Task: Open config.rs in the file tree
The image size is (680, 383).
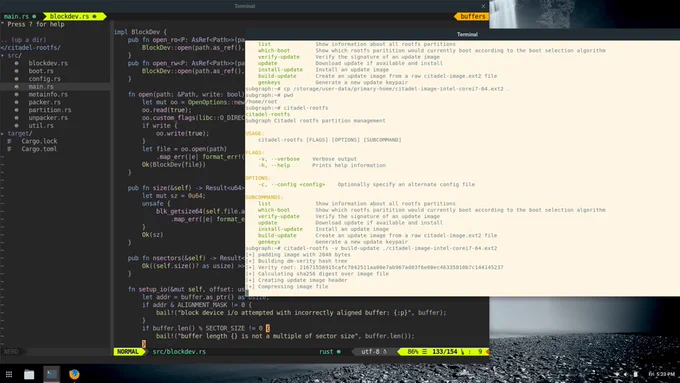Action: click(45, 79)
